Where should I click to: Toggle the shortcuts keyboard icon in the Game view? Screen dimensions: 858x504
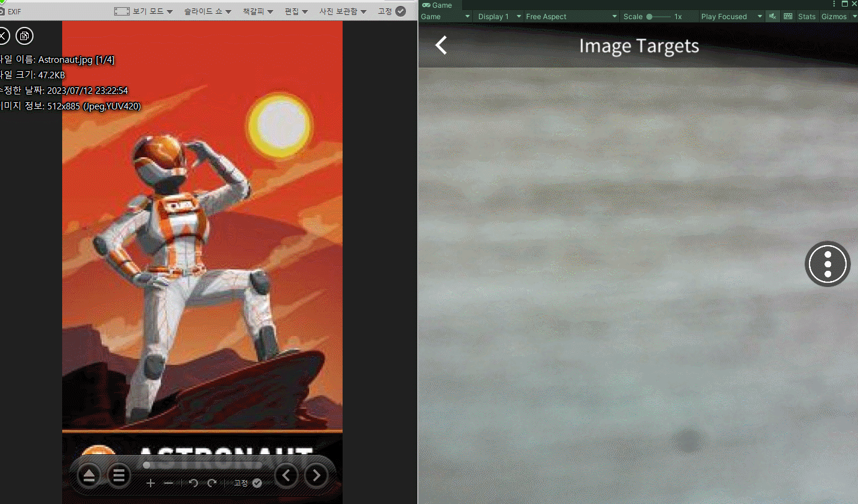788,17
